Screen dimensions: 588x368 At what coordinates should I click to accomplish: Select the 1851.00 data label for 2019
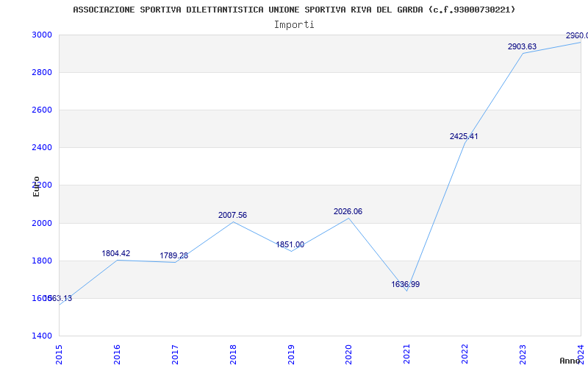point(290,245)
